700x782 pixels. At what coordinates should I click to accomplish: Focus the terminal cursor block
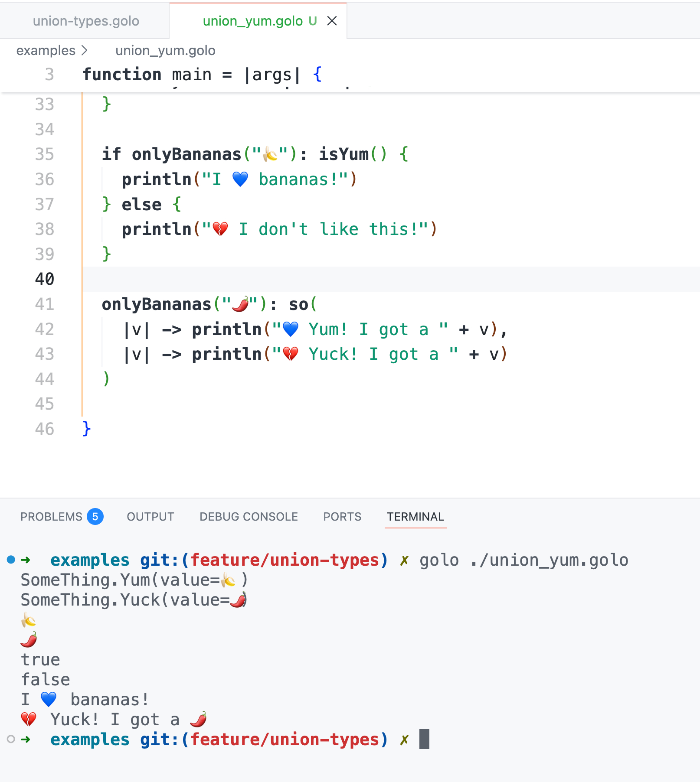(424, 739)
